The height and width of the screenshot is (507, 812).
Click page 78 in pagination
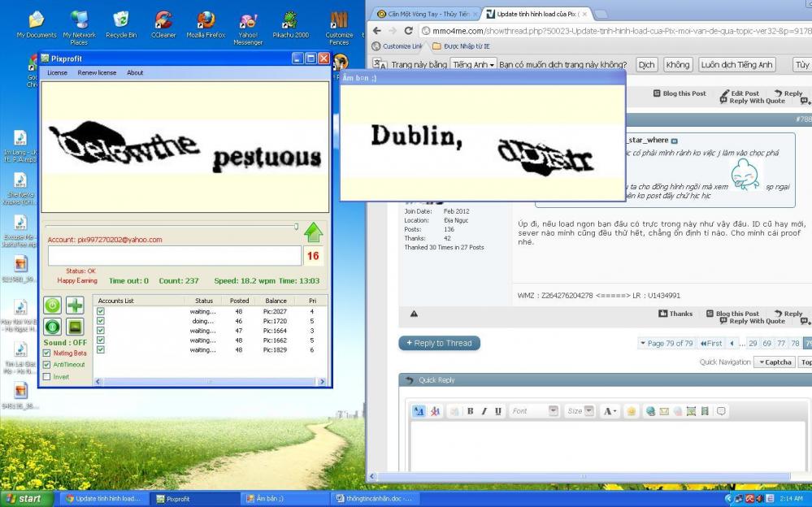coord(795,343)
